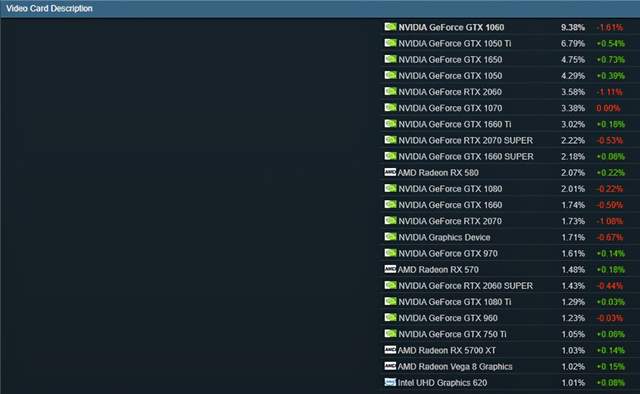Open NVIDIA GeForce GTX 1050 Ti entry

(x=455, y=43)
